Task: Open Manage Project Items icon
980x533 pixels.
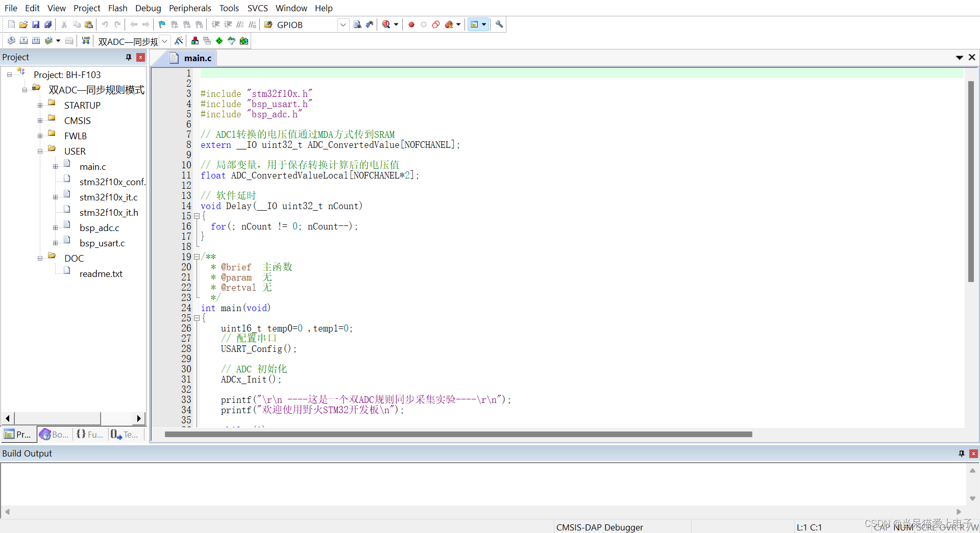Action: [x=195, y=41]
